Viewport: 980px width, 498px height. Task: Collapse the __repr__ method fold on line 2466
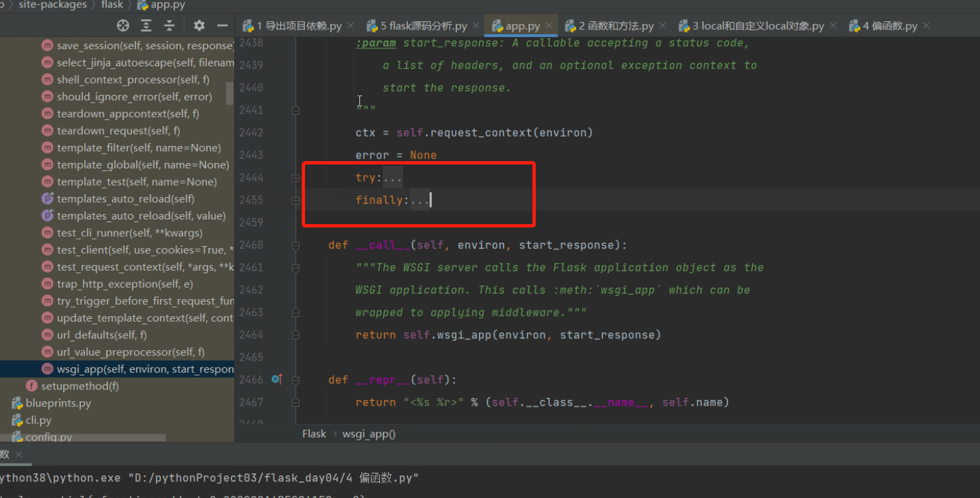(x=296, y=380)
